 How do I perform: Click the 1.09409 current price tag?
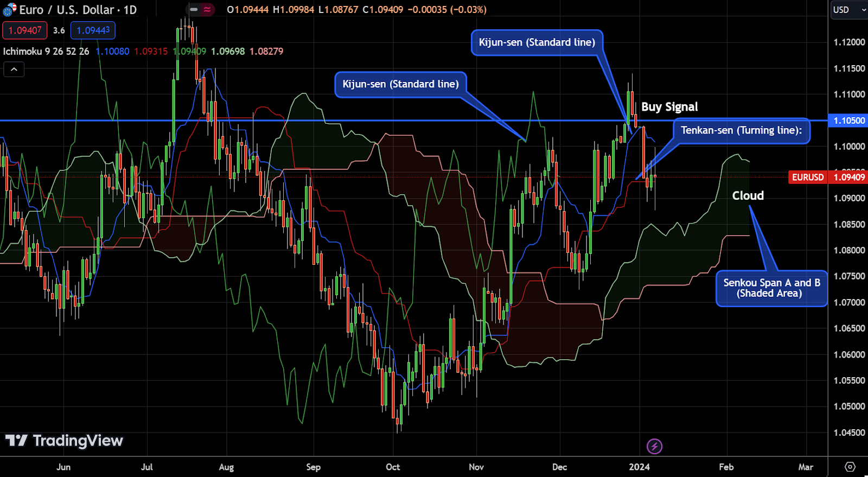(x=848, y=177)
